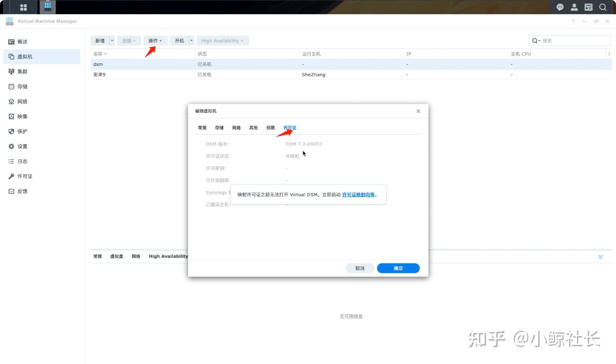
Task: Open the chat notification icon in top bar
Action: [x=560, y=7]
